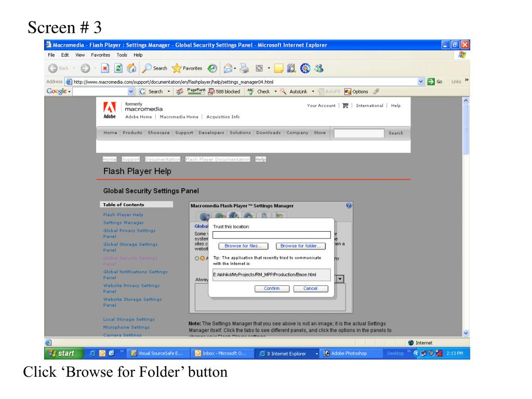
Task: Open the File menu
Action: pyautogui.click(x=51, y=55)
